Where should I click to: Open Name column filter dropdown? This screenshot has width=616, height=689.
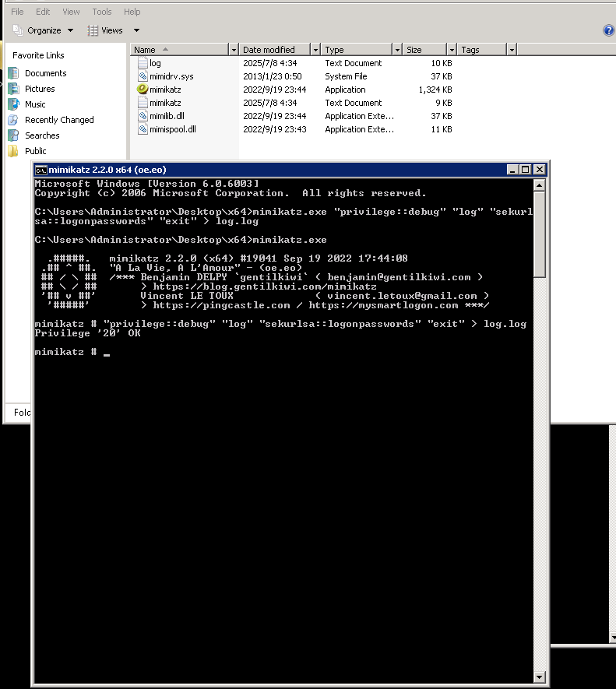[234, 50]
